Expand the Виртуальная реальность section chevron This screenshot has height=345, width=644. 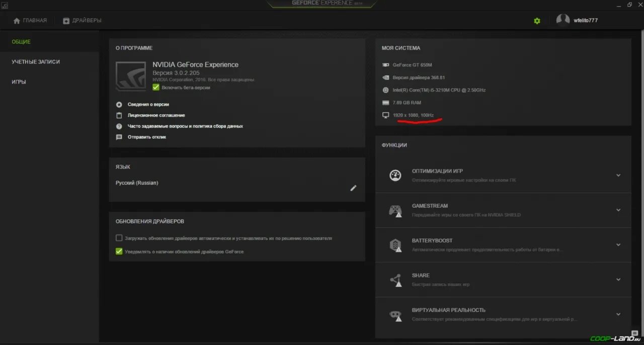[x=618, y=314]
